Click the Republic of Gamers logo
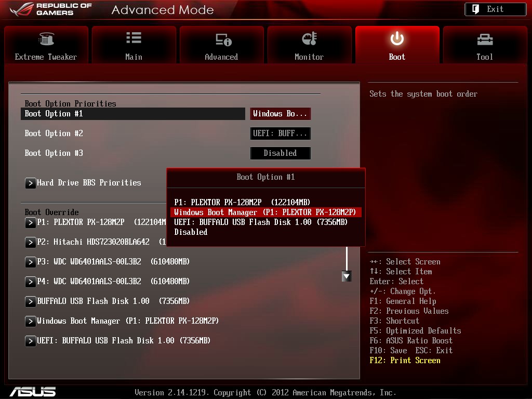532x399 pixels. 51,9
